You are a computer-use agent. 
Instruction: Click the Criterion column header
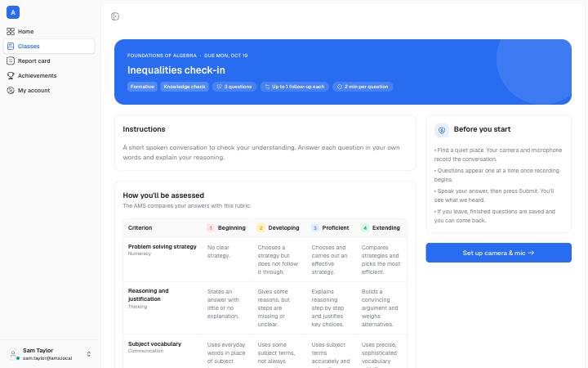point(140,228)
